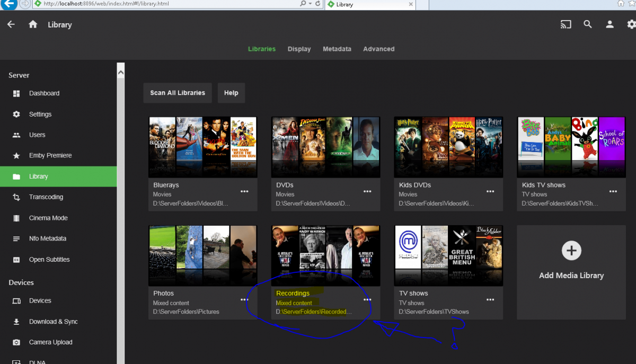This screenshot has height=364, width=636.
Task: Click the search magnifier icon
Action: click(588, 24)
